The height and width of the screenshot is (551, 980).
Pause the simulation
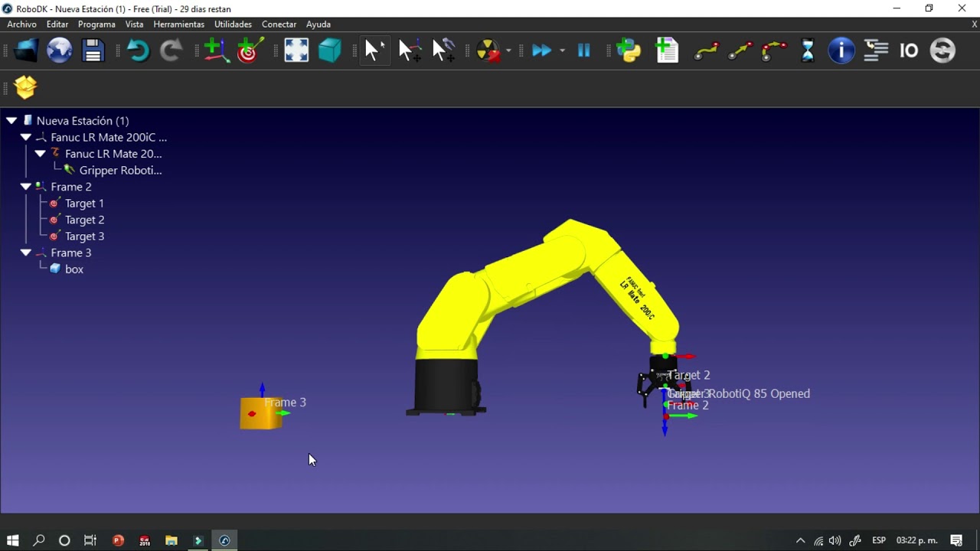coord(583,51)
